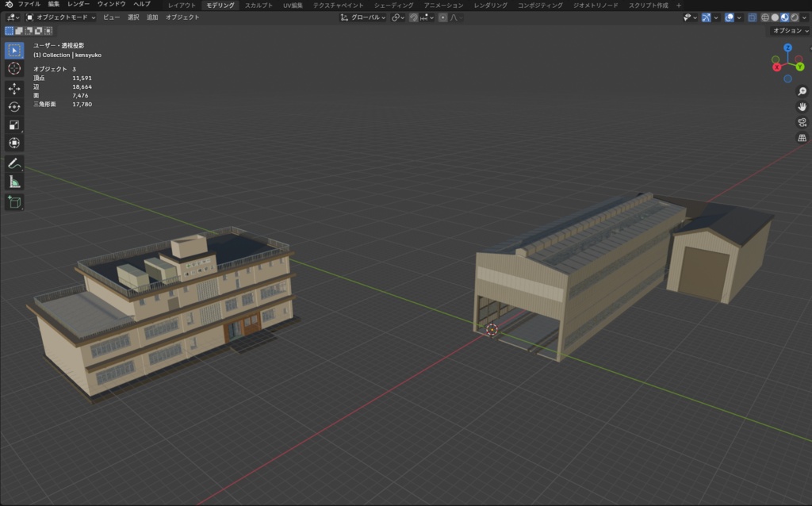This screenshot has height=506, width=812.
Task: Click the hollow blue negative Z gizmo circle
Action: coord(787,79)
